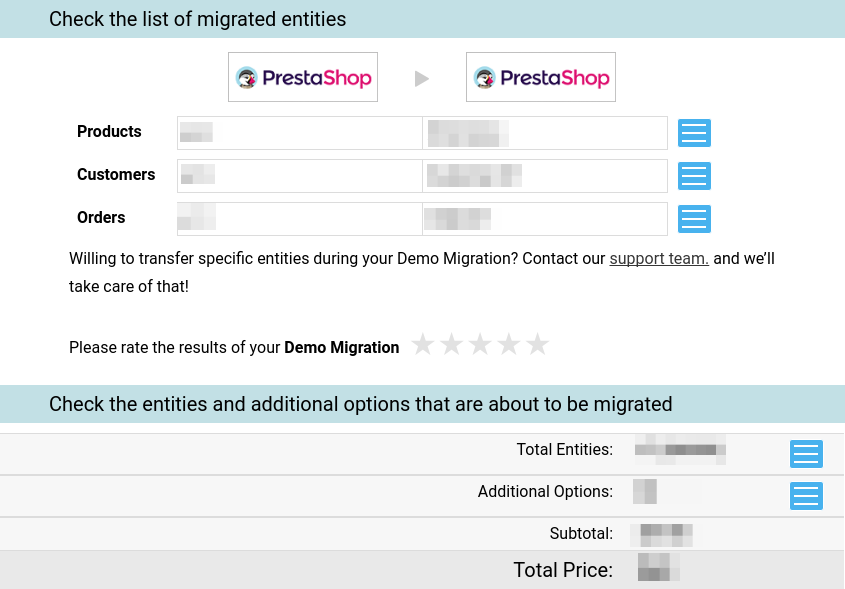Click the target PrestaShop logo

click(541, 77)
